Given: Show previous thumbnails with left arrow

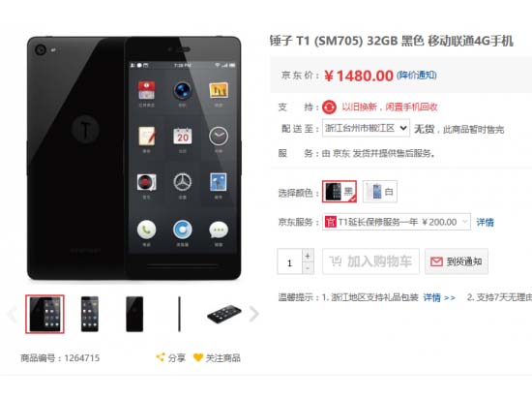Looking at the screenshot, I should click(12, 314).
